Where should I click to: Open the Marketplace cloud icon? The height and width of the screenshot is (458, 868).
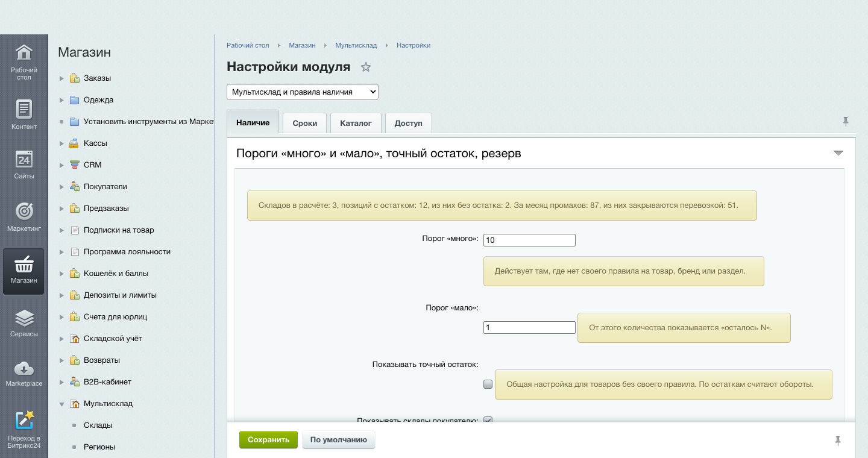pos(24,368)
